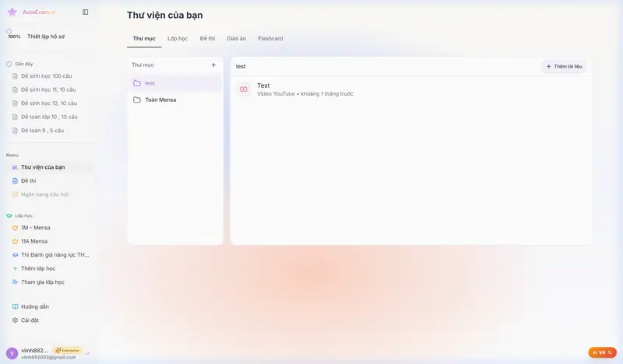Screen dimensions: 623x364
Task: Switch to the Flashcard tab
Action: point(270,39)
